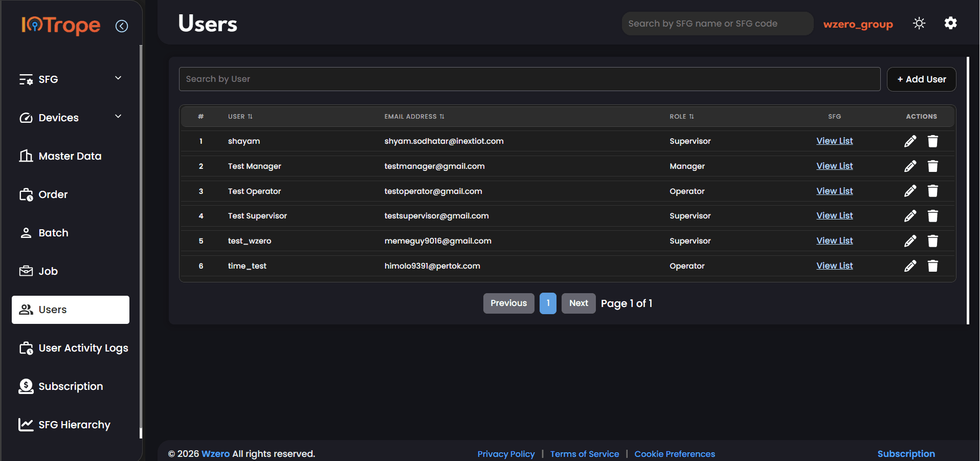Open the Terms of Service link
Screen dimensions: 980x461
coord(585,454)
